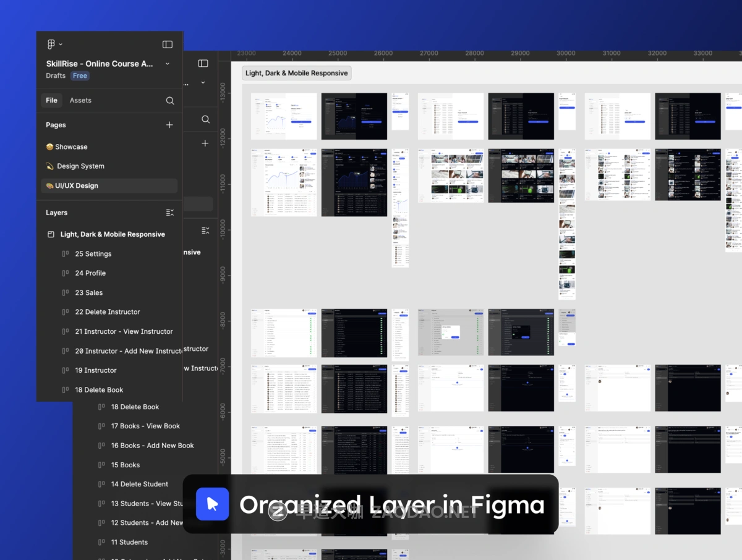Open the Design System page

coord(80,166)
